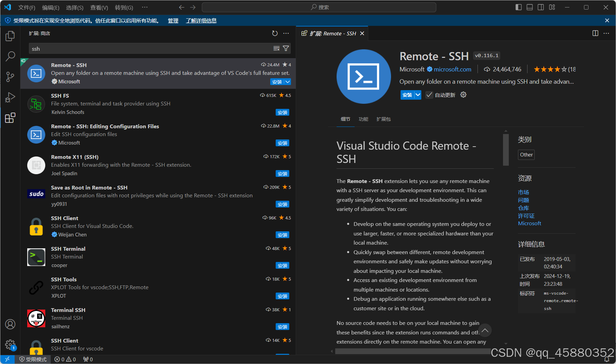
Task: Open forwarded ports indicator in status bar
Action: [x=88, y=359]
